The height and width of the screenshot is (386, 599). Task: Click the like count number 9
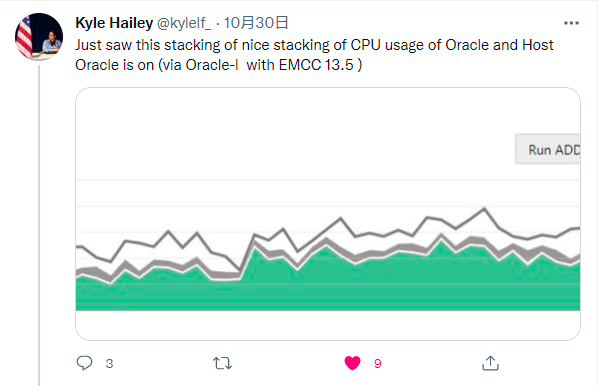[x=377, y=363]
